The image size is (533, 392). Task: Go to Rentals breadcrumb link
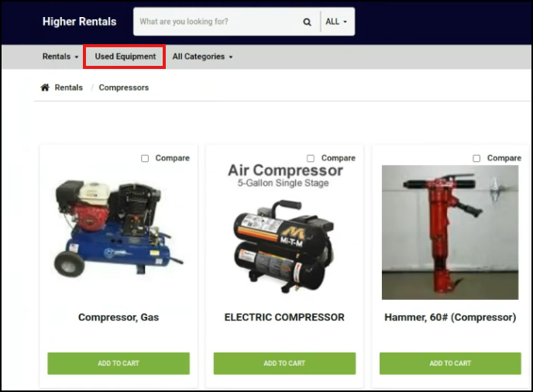[68, 88]
